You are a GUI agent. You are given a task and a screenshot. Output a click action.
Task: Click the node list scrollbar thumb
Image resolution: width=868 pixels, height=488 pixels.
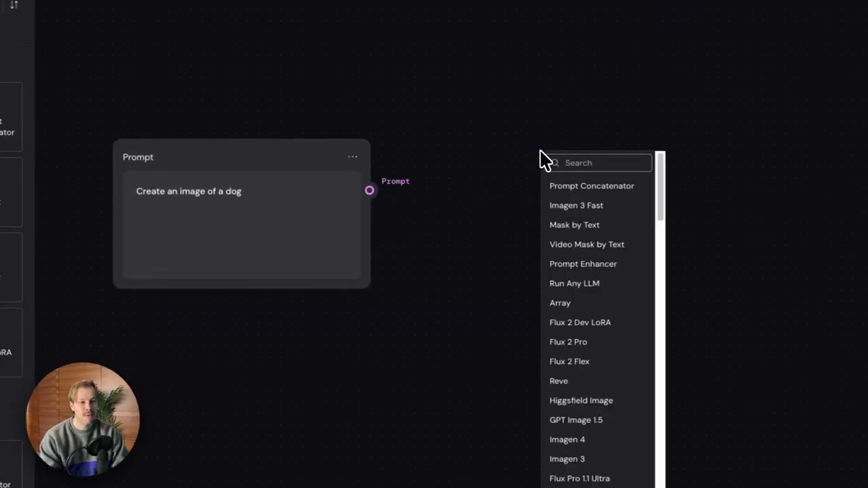click(660, 186)
